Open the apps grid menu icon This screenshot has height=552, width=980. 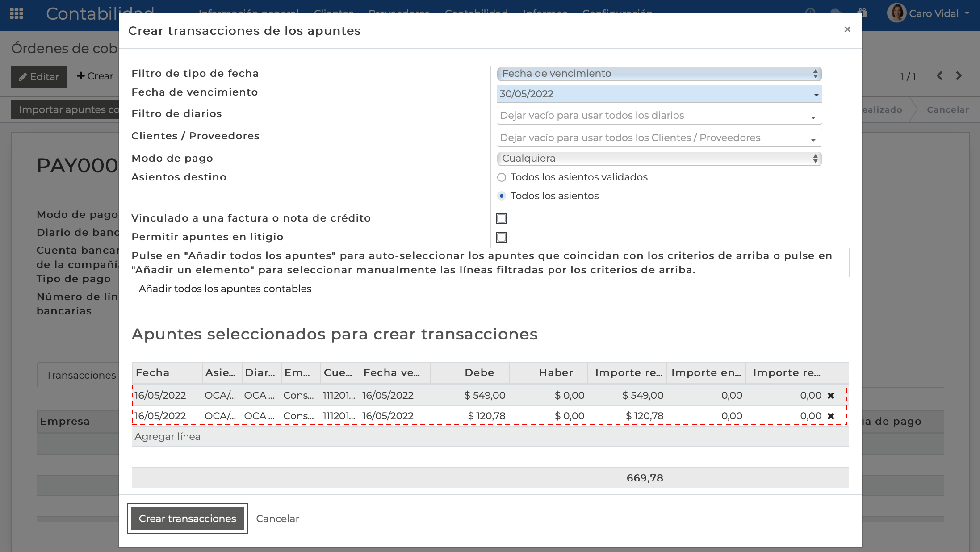pyautogui.click(x=17, y=13)
